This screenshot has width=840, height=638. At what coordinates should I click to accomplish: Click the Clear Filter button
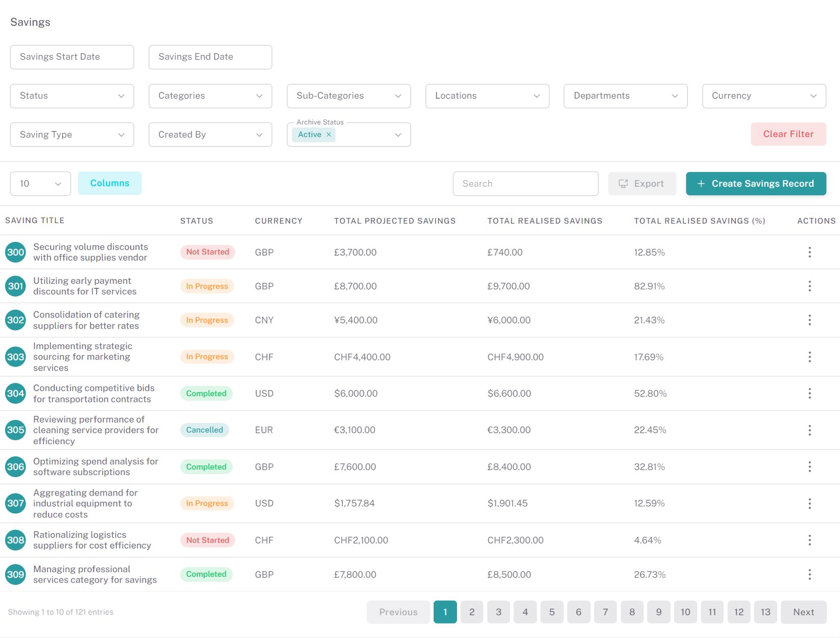pyautogui.click(x=788, y=134)
